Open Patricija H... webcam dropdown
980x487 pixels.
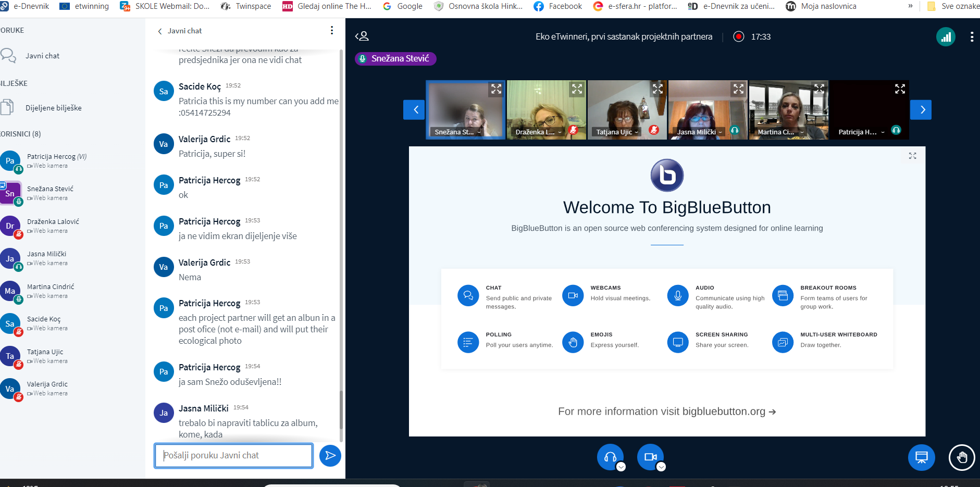(862, 132)
